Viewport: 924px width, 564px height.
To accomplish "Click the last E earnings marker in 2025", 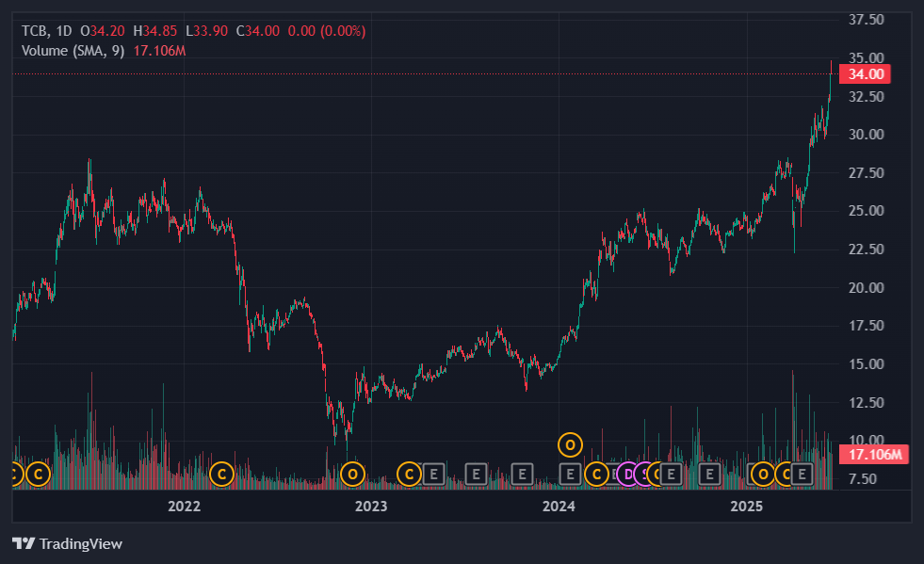I will pyautogui.click(x=802, y=474).
